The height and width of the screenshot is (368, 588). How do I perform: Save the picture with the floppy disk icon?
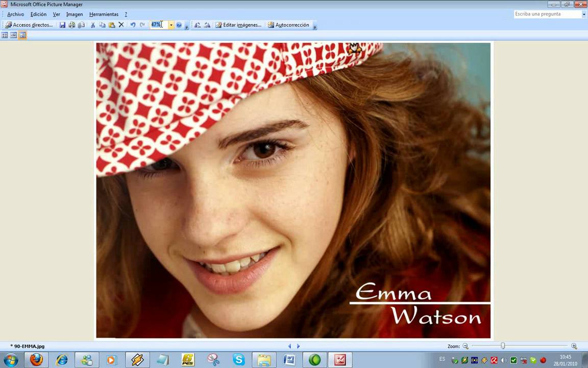click(x=62, y=25)
